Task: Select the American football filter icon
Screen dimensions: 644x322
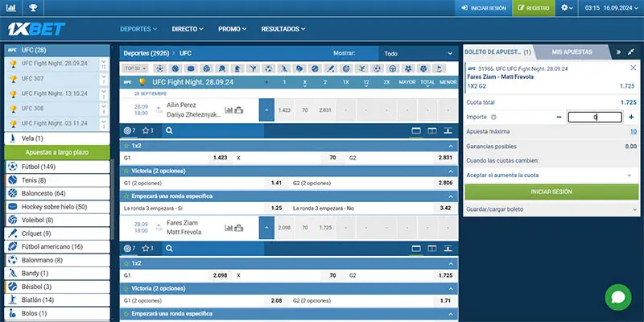Action: coord(299,68)
